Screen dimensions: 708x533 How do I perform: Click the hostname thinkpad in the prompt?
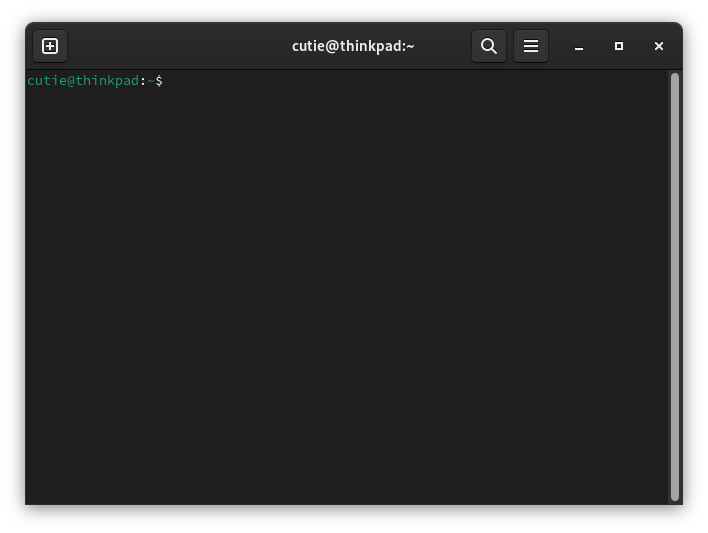[107, 81]
